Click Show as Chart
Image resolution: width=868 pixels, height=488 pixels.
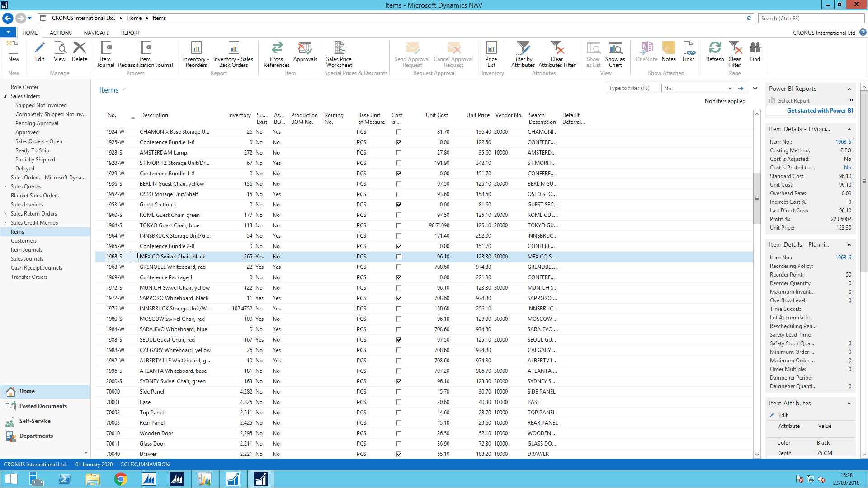[615, 54]
